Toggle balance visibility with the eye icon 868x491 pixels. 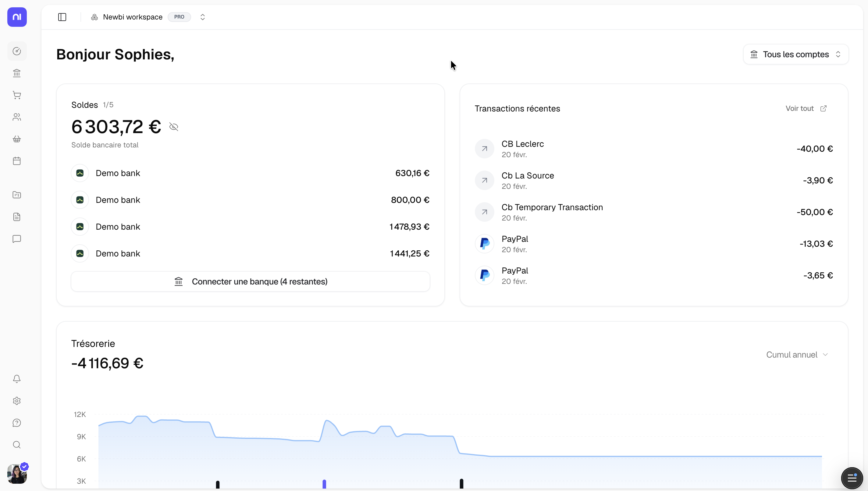point(173,126)
